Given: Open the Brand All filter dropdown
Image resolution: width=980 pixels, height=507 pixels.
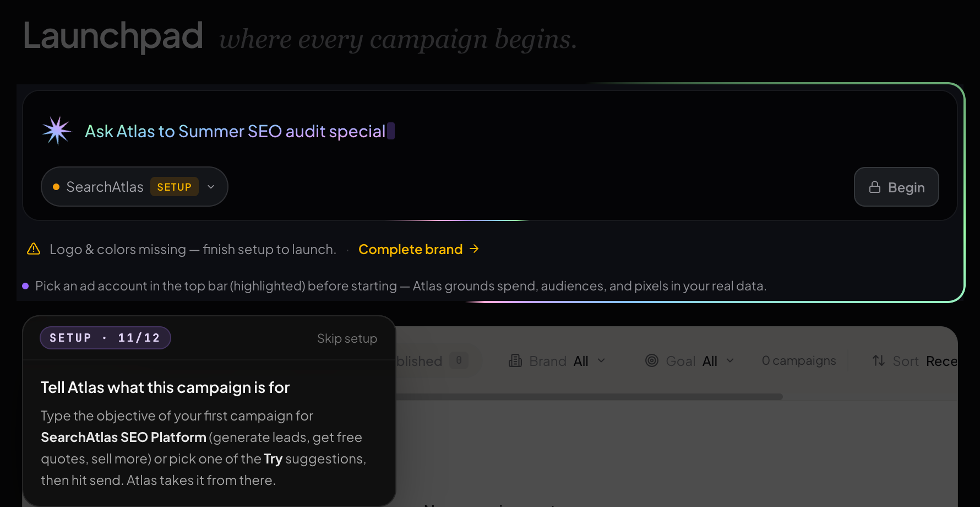Looking at the screenshot, I should pyautogui.click(x=557, y=361).
